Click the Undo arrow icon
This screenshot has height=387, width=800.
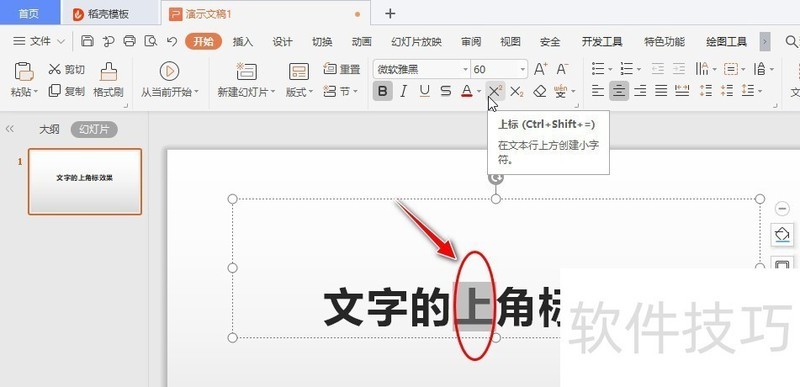pos(172,41)
